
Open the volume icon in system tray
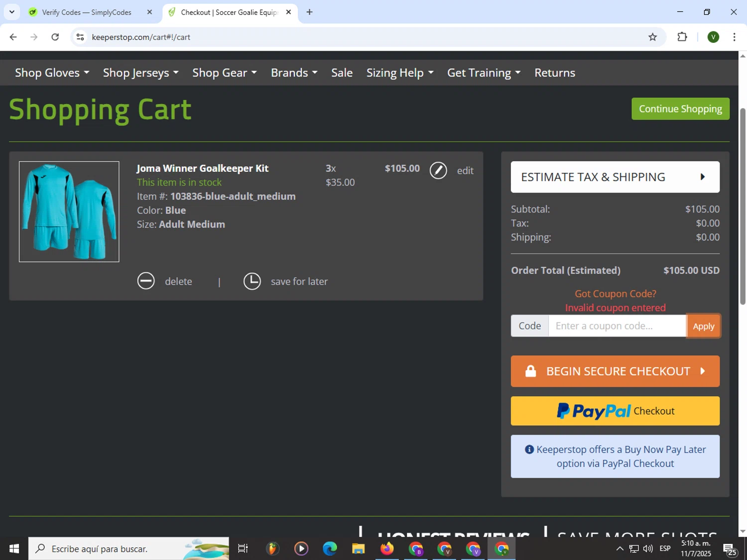648,549
